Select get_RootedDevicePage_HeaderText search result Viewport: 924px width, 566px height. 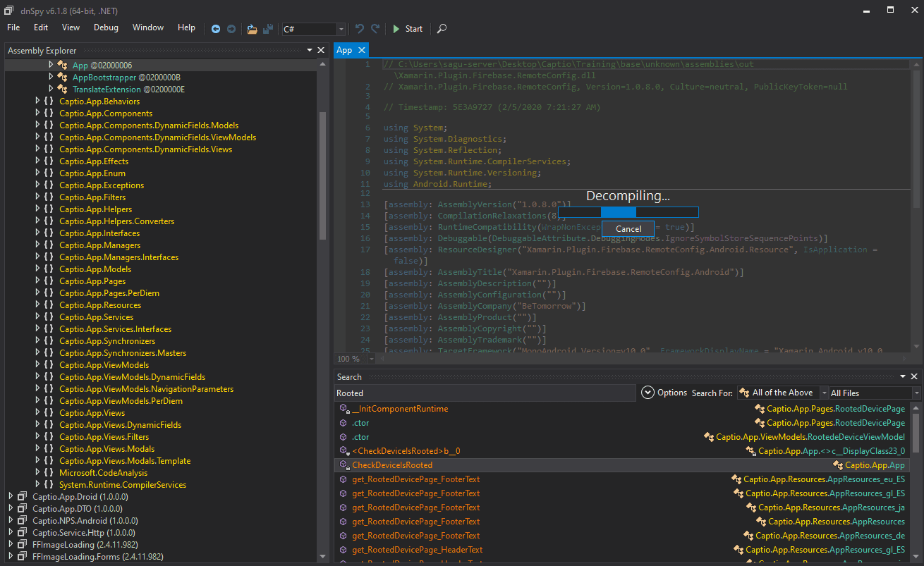pos(417,550)
